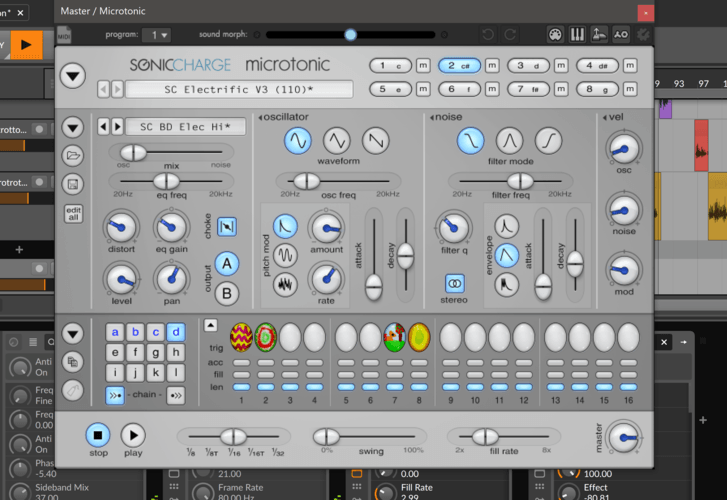
Task: Toggle fill on step 5
Action: click(346, 375)
